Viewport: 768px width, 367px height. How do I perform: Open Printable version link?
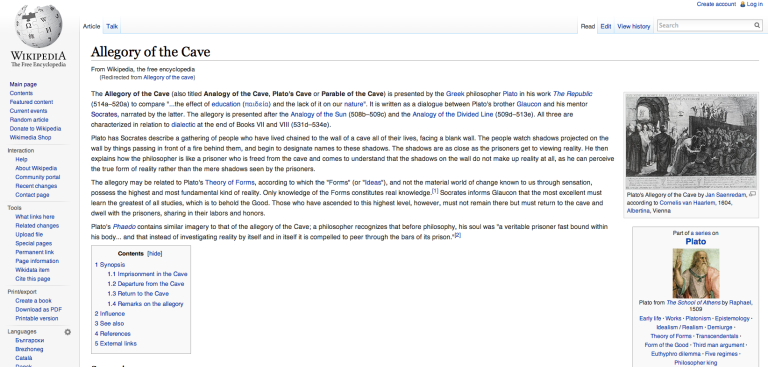[x=36, y=318]
